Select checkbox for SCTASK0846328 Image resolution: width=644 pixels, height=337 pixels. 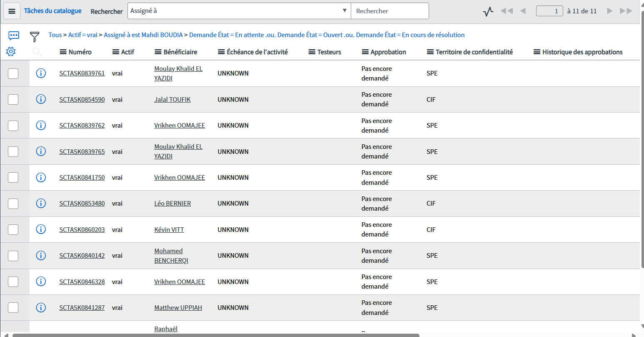coord(13,282)
